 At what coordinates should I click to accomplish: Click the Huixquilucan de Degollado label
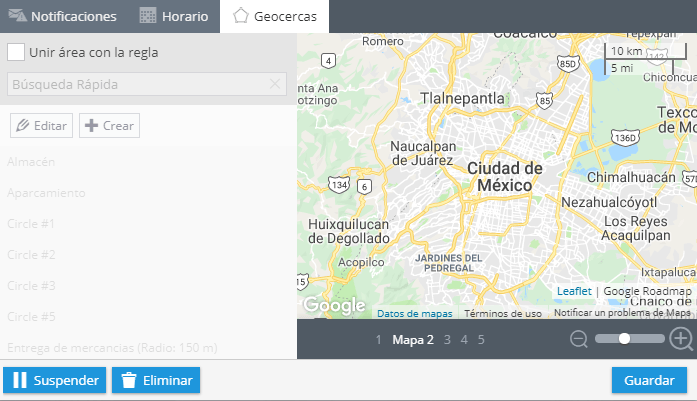[348, 231]
